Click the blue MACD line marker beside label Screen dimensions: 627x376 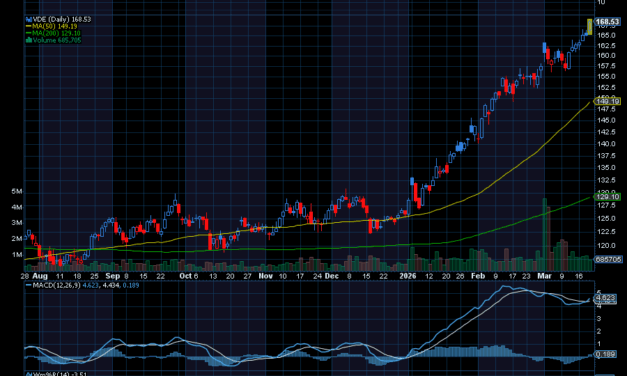[28, 285]
